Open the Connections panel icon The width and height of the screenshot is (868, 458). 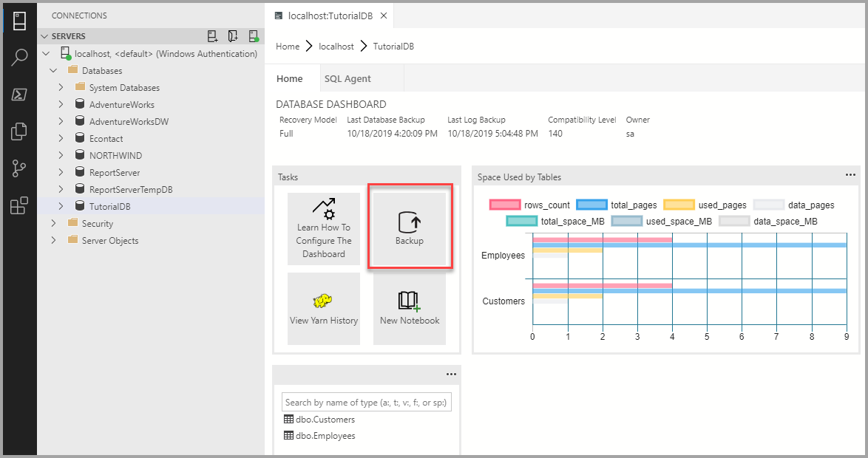(x=20, y=20)
